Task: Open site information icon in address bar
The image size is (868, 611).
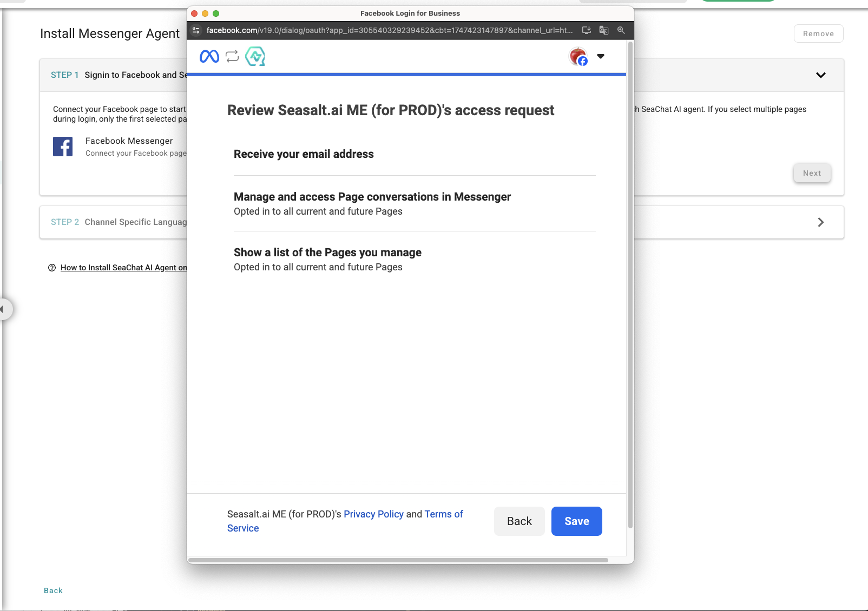Action: coord(196,30)
